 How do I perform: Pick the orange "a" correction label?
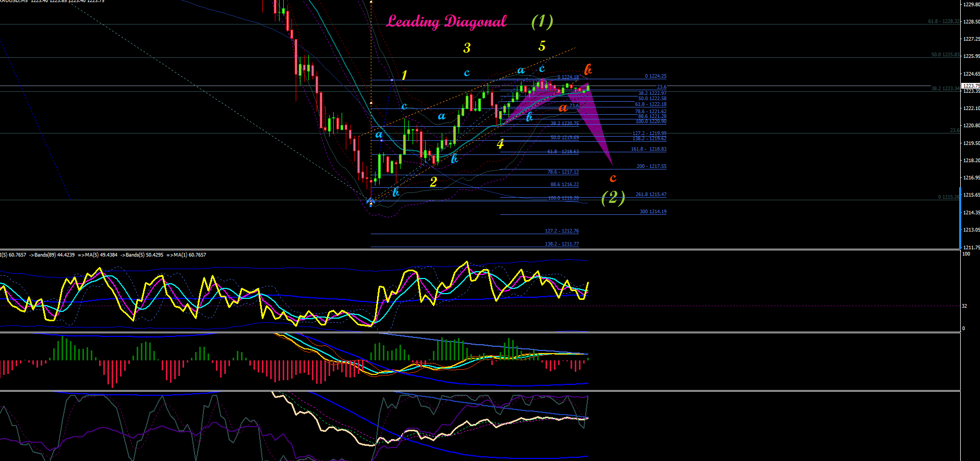point(563,108)
